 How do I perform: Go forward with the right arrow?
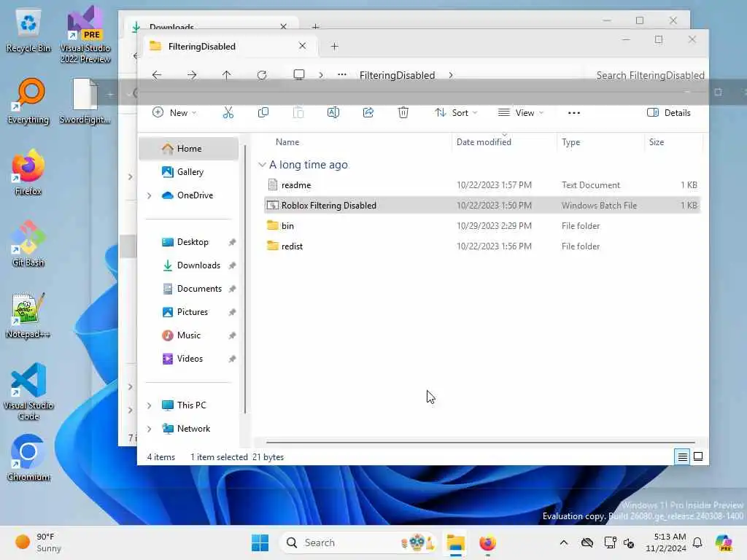(x=192, y=75)
